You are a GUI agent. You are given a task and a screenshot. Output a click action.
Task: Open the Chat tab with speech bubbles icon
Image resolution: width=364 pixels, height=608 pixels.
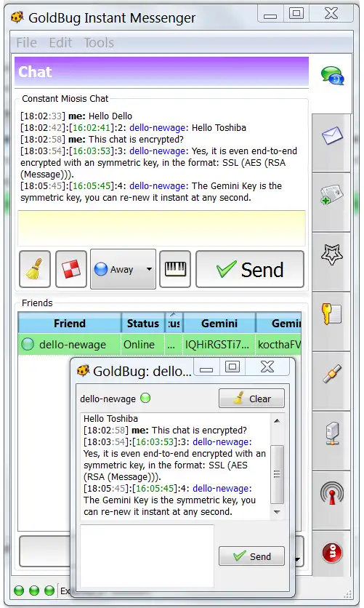(x=332, y=75)
